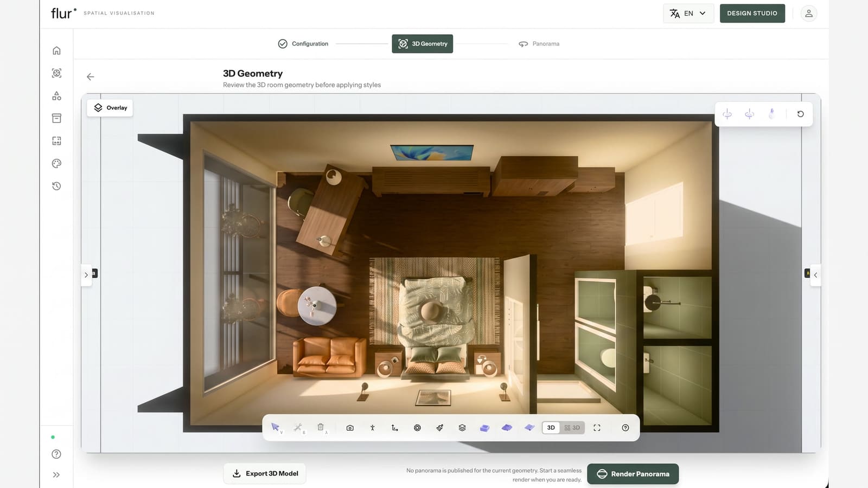Choose the first purple box view preset
This screenshot has height=488, width=868.
[x=484, y=428]
